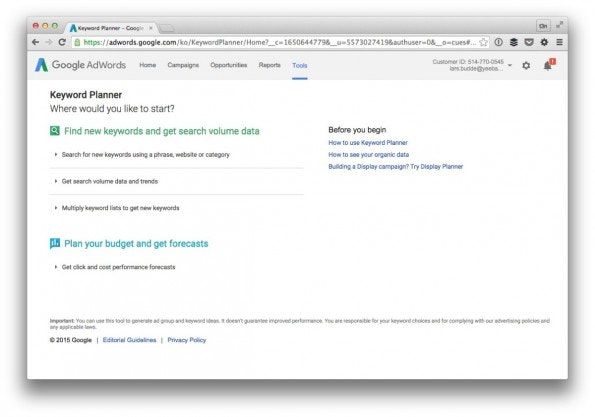Open Editorial Guidelines link
This screenshot has width=595, height=417.
[129, 340]
